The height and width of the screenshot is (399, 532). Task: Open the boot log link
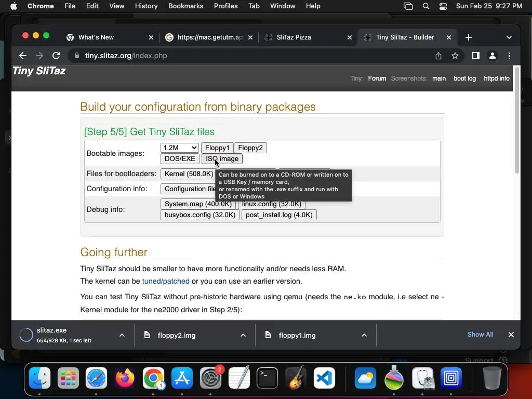click(x=464, y=78)
